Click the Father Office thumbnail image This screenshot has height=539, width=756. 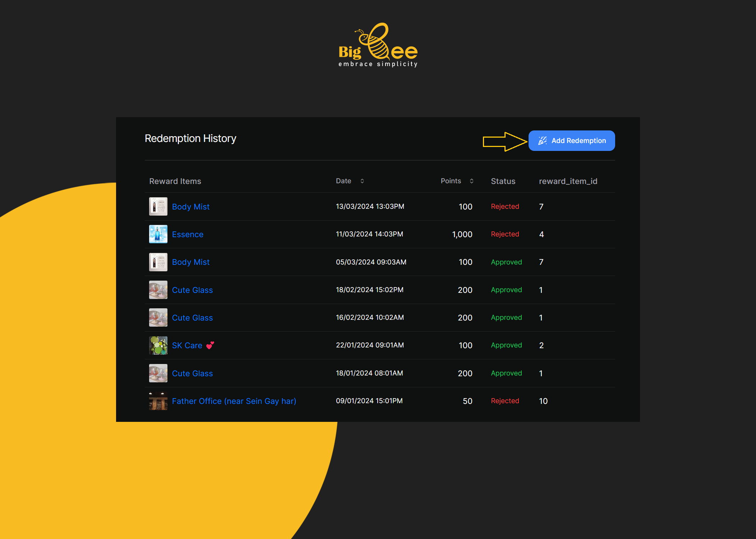(158, 401)
